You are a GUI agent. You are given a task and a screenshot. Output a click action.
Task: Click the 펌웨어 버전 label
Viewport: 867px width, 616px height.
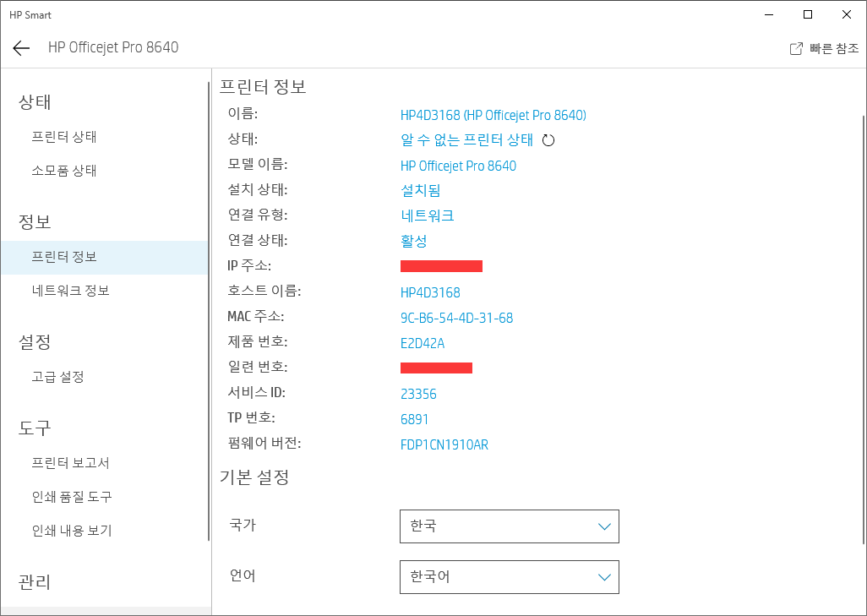pyautogui.click(x=264, y=444)
